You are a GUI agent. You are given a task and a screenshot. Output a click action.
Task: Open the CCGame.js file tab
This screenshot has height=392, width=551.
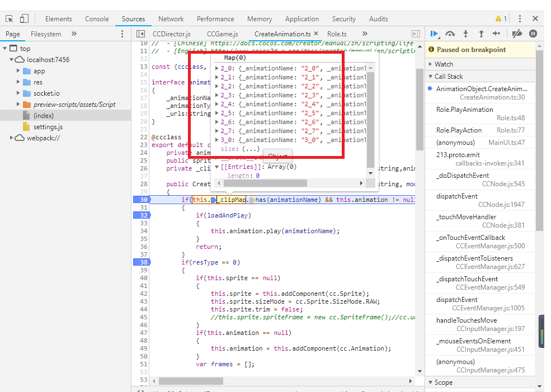[222, 34]
